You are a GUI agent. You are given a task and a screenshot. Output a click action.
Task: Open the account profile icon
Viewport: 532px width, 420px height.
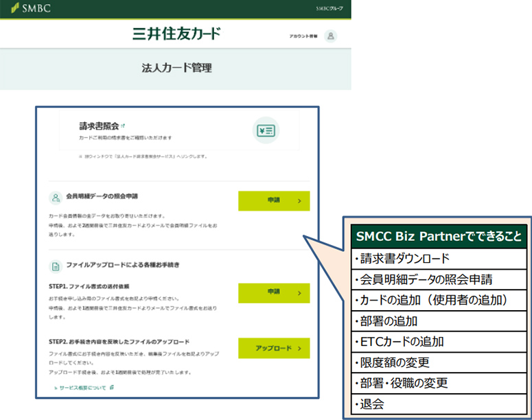(x=330, y=36)
